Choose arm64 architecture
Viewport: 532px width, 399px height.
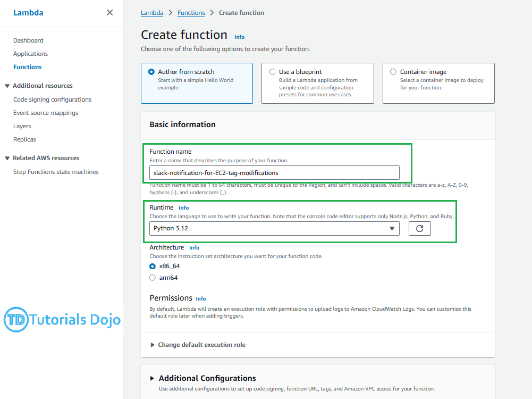(153, 278)
